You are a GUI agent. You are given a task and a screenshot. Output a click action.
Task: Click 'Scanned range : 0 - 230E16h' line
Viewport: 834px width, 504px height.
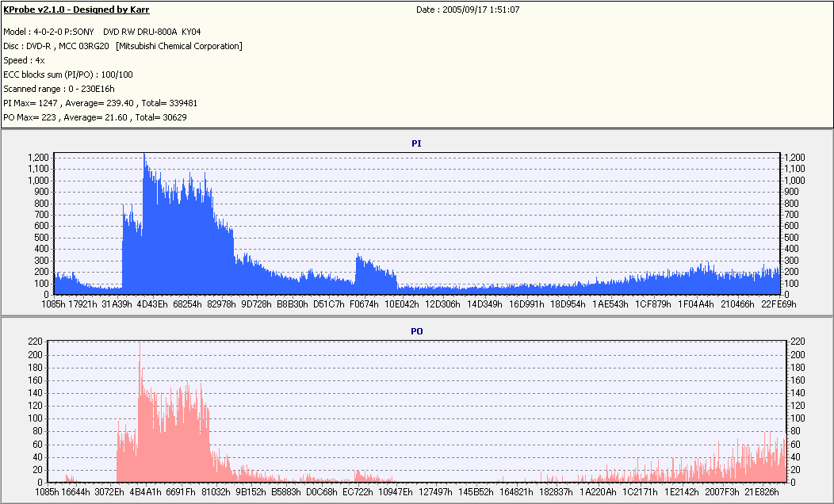(59, 90)
